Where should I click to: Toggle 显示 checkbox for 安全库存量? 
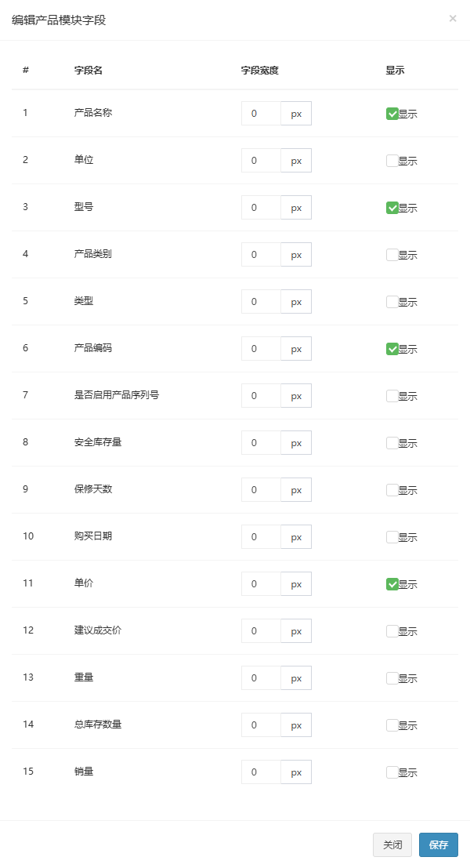[392, 443]
